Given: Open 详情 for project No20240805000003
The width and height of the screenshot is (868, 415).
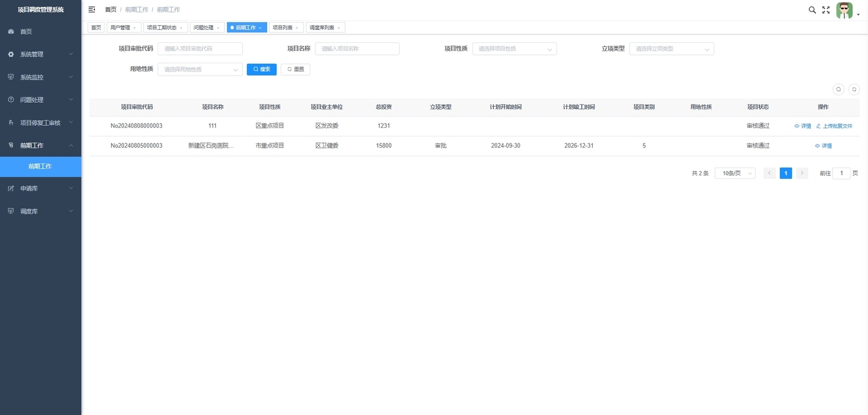Looking at the screenshot, I should tap(823, 146).
